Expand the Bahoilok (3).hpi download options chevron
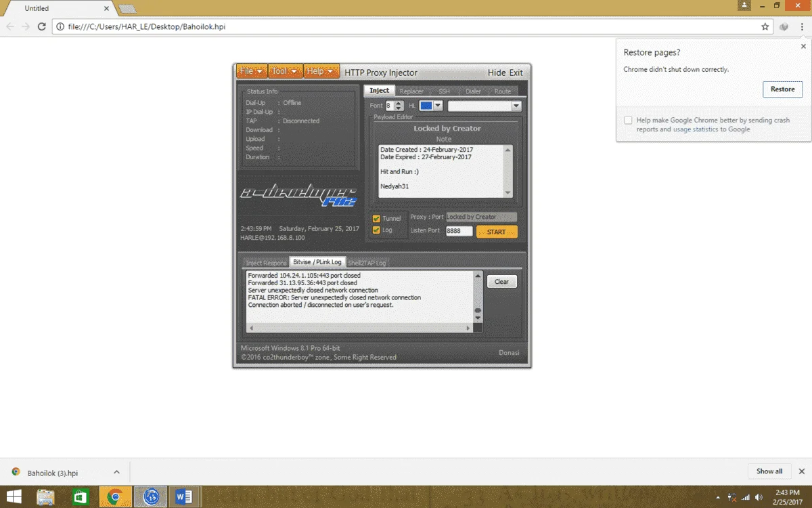 click(x=116, y=472)
